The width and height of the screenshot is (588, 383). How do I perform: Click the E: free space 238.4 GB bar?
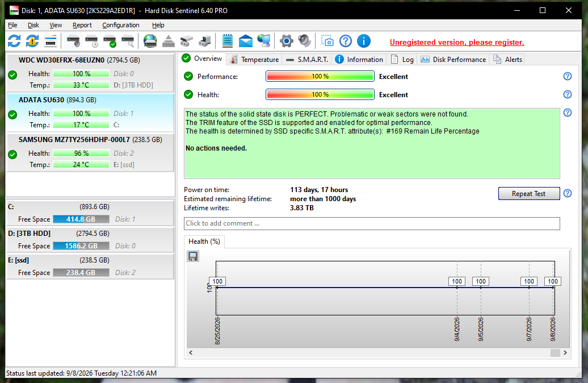pyautogui.click(x=81, y=272)
